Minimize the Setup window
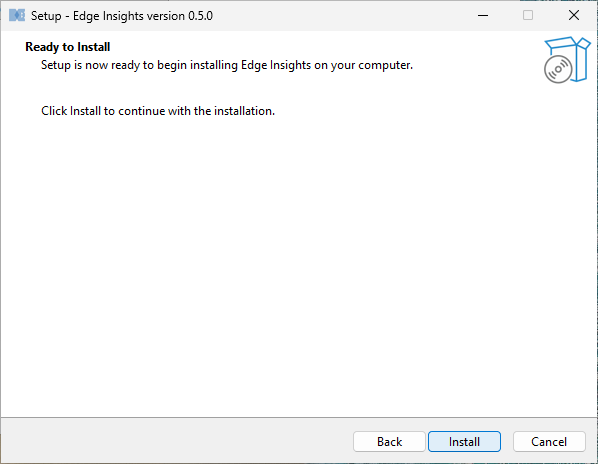 [483, 16]
